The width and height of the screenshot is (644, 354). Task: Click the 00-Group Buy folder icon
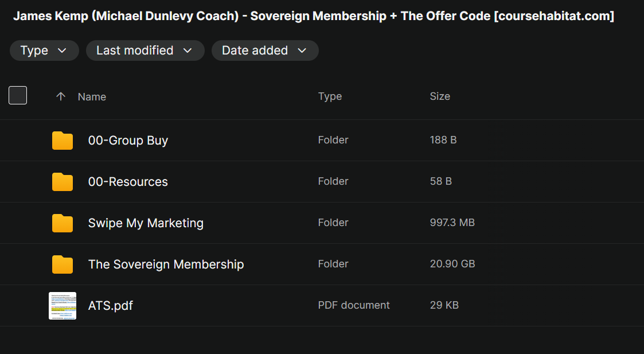(63, 141)
